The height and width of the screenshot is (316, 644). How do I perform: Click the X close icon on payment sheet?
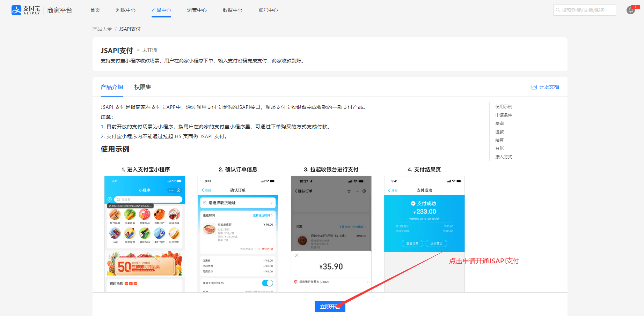tap(297, 255)
